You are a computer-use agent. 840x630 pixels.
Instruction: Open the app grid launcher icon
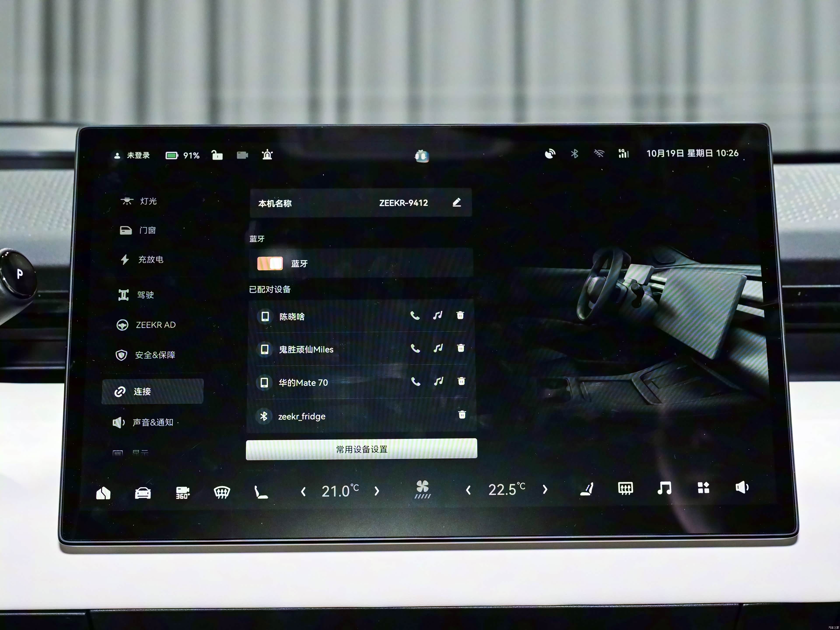[703, 488]
